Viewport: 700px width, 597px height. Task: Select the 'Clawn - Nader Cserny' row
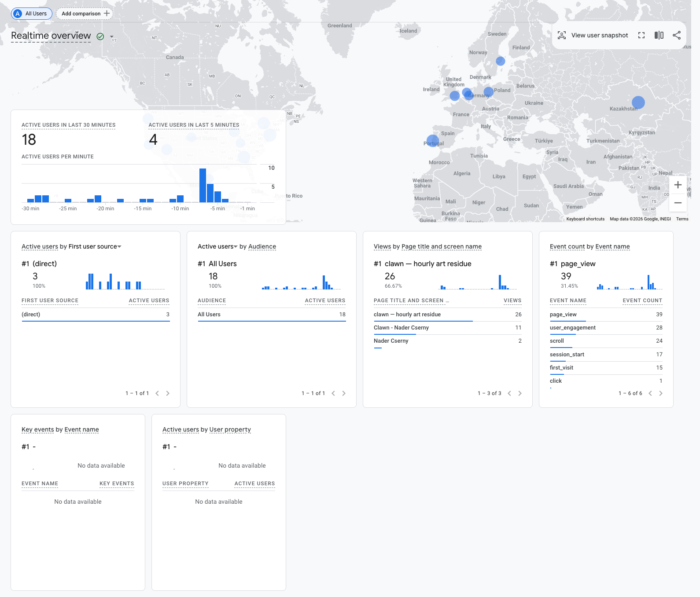coord(448,328)
